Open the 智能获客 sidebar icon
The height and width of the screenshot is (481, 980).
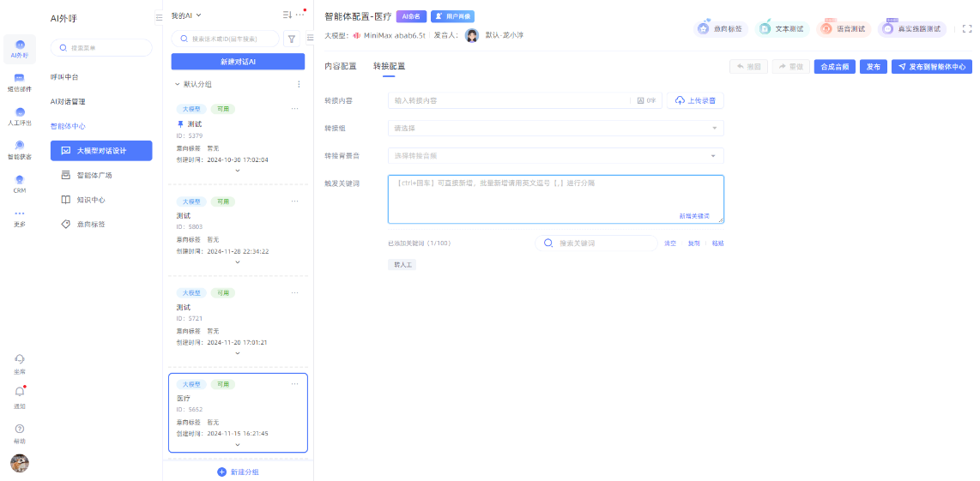pyautogui.click(x=20, y=149)
